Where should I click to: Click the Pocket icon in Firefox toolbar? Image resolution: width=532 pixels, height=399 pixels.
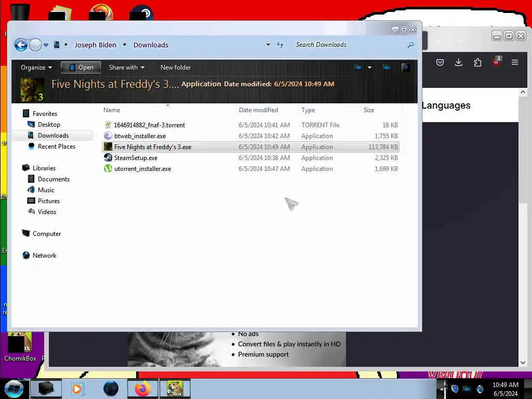[x=440, y=62]
